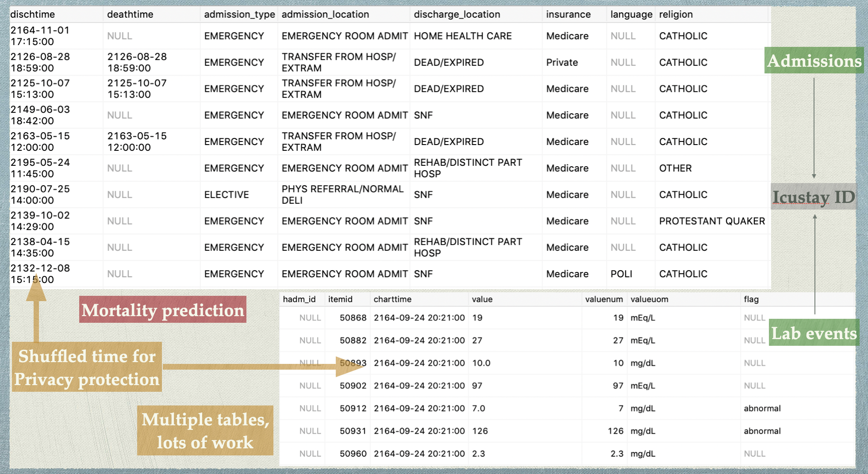Click the PROTESTANT QUAKER religion cell
Viewport: 868px width, 474px height.
pyautogui.click(x=711, y=221)
